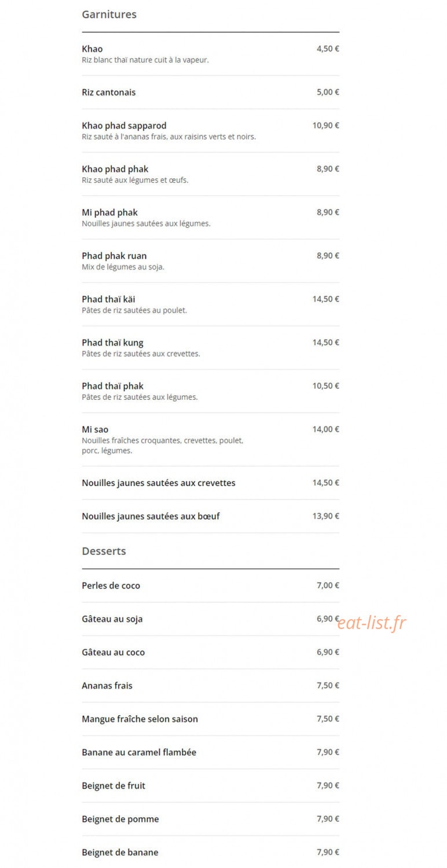Click Mi phad phak noodles

click(210, 218)
